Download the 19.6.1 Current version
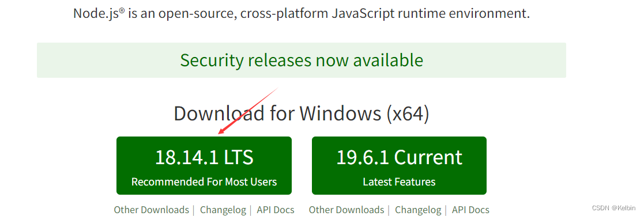The image size is (644, 216). tap(399, 165)
